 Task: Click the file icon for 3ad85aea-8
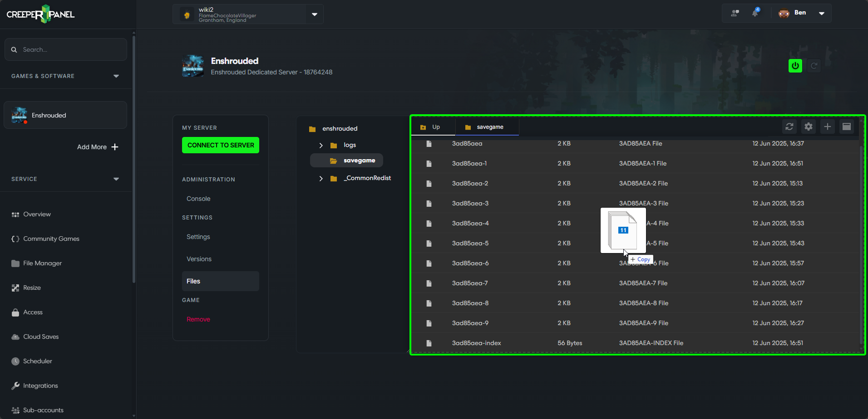click(x=429, y=303)
